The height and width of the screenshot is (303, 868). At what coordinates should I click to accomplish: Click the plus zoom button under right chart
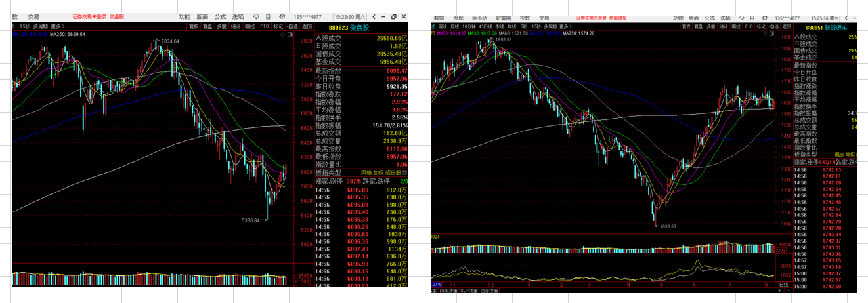pos(780,291)
